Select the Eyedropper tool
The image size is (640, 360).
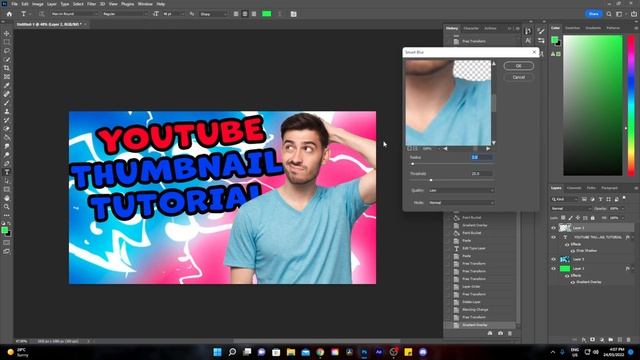[7, 85]
